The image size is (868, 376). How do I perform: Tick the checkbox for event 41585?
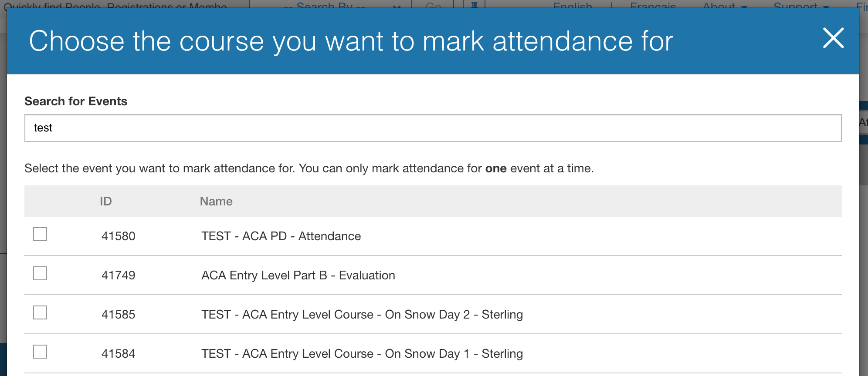pyautogui.click(x=40, y=312)
